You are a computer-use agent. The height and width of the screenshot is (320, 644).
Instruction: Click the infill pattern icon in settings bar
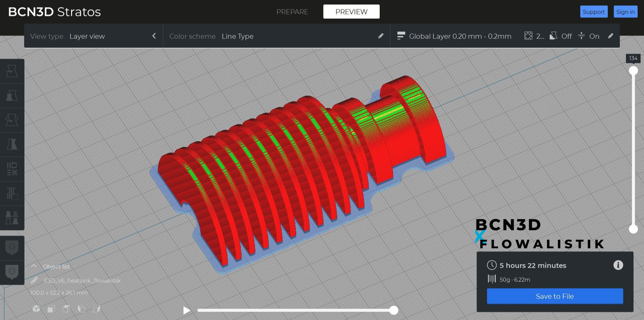tap(528, 36)
